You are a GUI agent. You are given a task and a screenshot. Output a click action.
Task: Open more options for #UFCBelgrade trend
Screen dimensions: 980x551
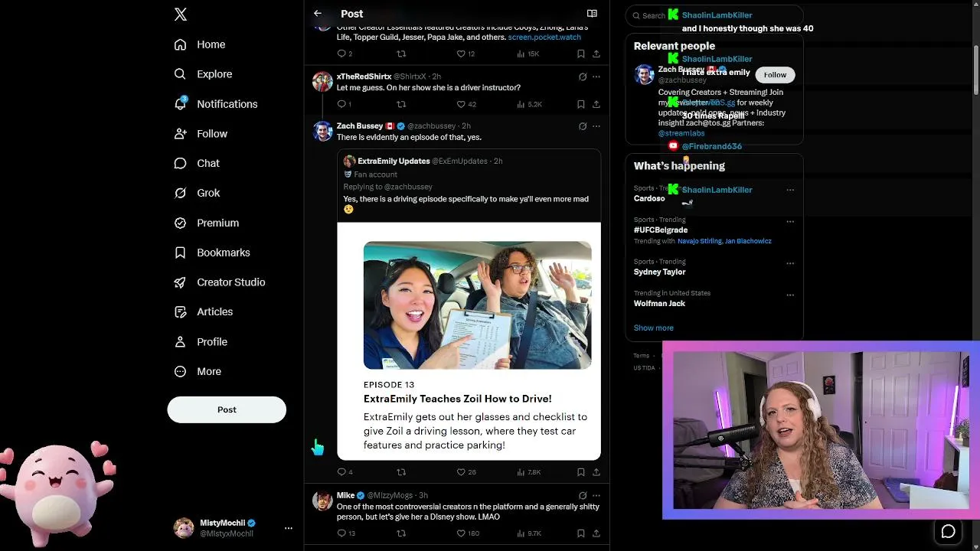point(790,222)
